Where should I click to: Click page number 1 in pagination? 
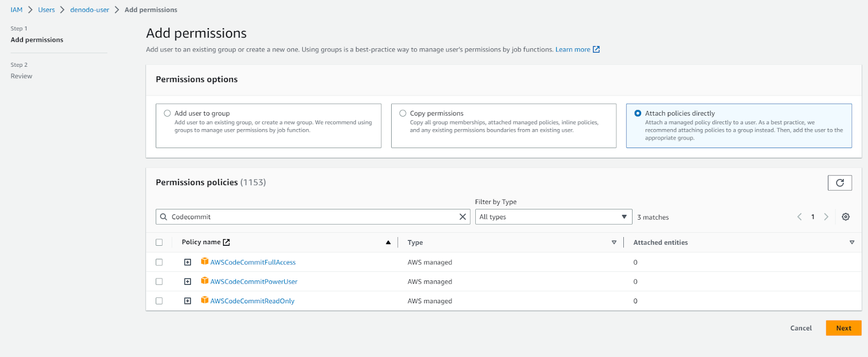pyautogui.click(x=813, y=217)
